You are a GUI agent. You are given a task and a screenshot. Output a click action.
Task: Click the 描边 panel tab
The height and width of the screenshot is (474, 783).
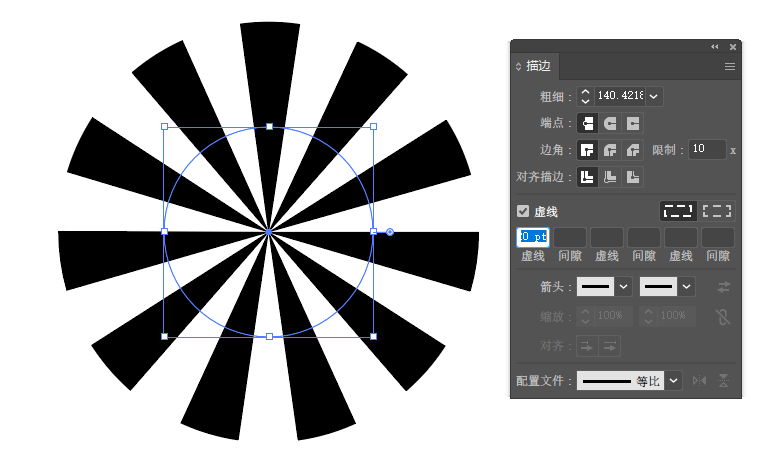pos(538,66)
